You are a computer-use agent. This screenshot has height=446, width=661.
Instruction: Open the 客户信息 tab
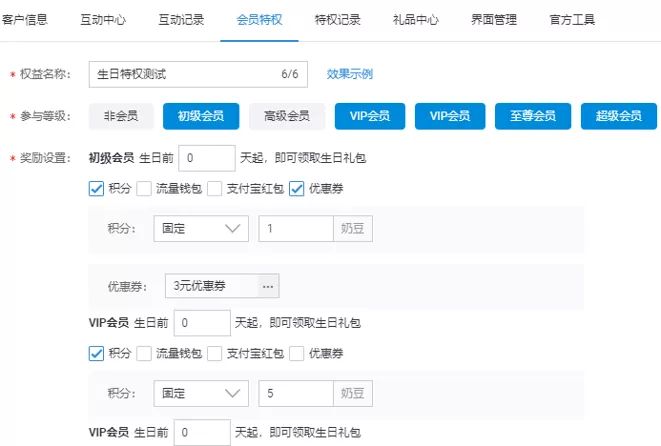tap(24, 20)
